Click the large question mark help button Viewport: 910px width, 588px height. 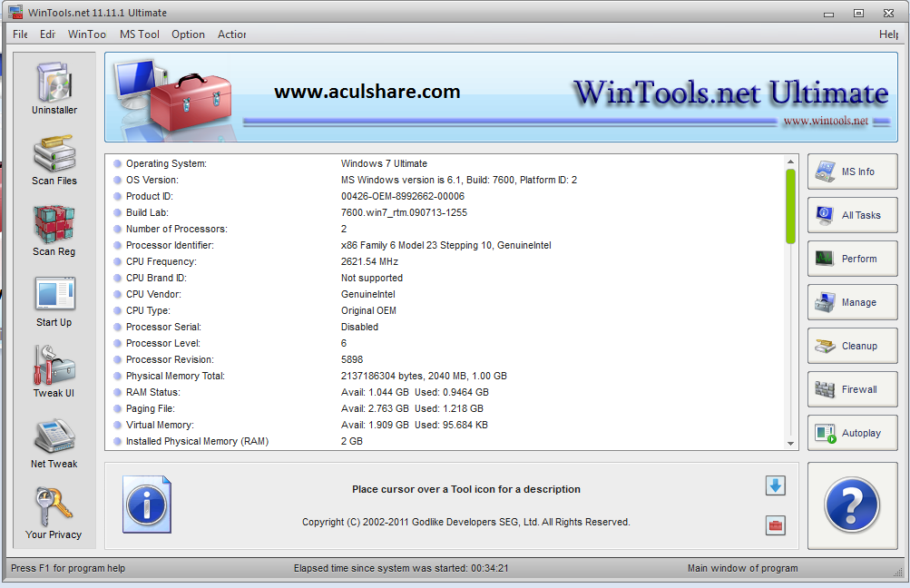point(851,506)
